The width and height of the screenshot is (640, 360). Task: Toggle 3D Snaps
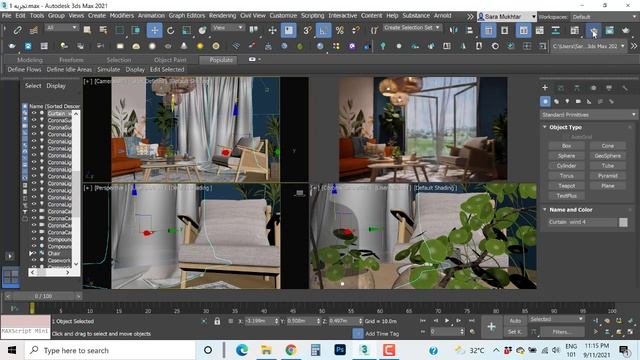point(307,30)
